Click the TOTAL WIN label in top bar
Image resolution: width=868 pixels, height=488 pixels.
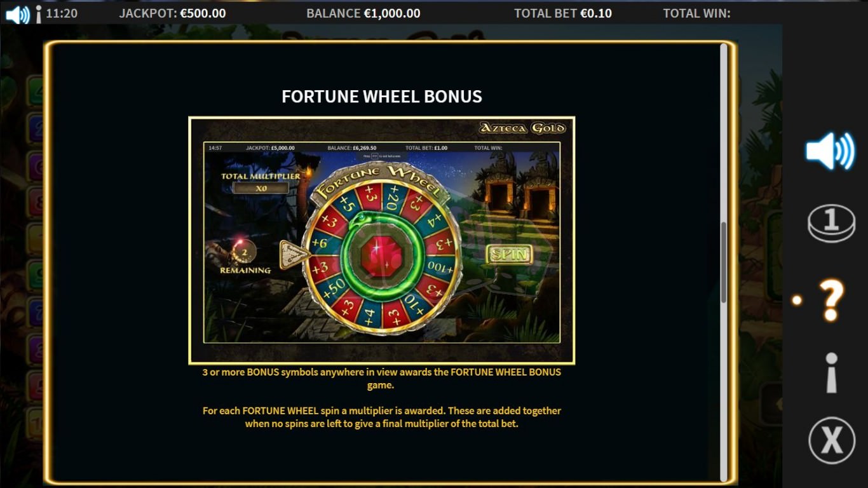pos(696,13)
